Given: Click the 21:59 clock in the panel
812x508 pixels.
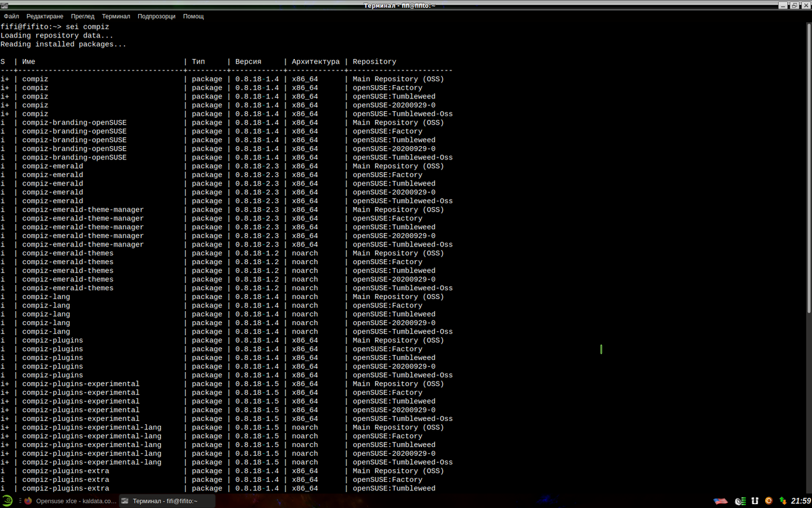Looking at the screenshot, I should click(801, 501).
